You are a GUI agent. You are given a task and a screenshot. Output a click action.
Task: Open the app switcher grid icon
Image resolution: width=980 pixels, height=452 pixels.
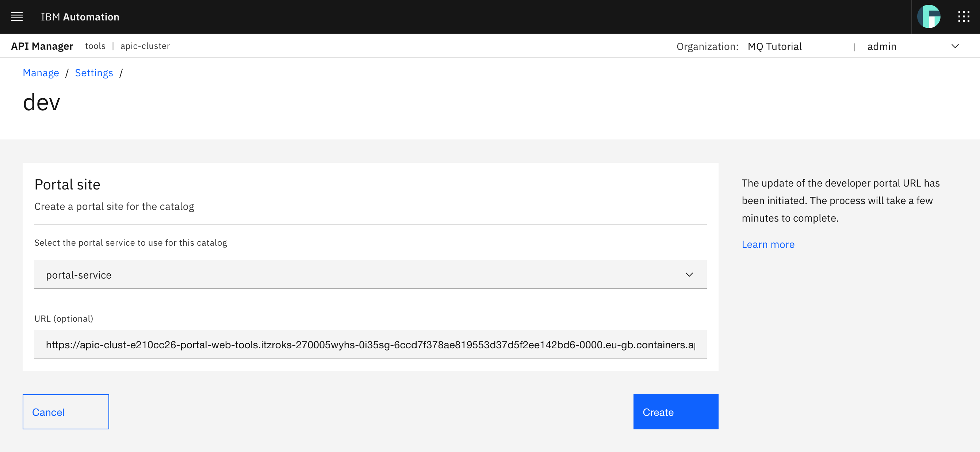[964, 16]
